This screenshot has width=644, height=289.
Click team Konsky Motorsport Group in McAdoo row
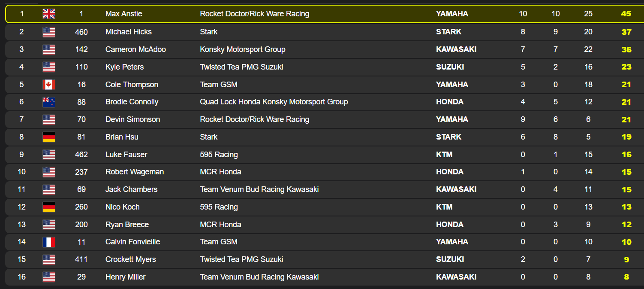(x=243, y=49)
